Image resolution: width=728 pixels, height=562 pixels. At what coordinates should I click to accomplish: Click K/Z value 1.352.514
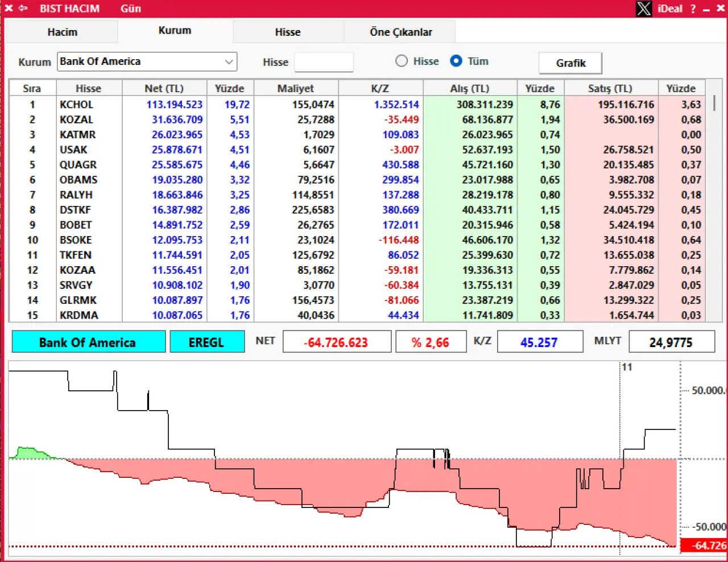396,105
